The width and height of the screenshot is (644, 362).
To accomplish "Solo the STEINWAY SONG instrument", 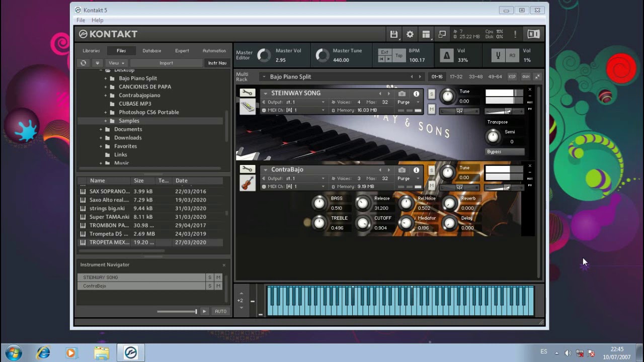I will click(x=431, y=94).
